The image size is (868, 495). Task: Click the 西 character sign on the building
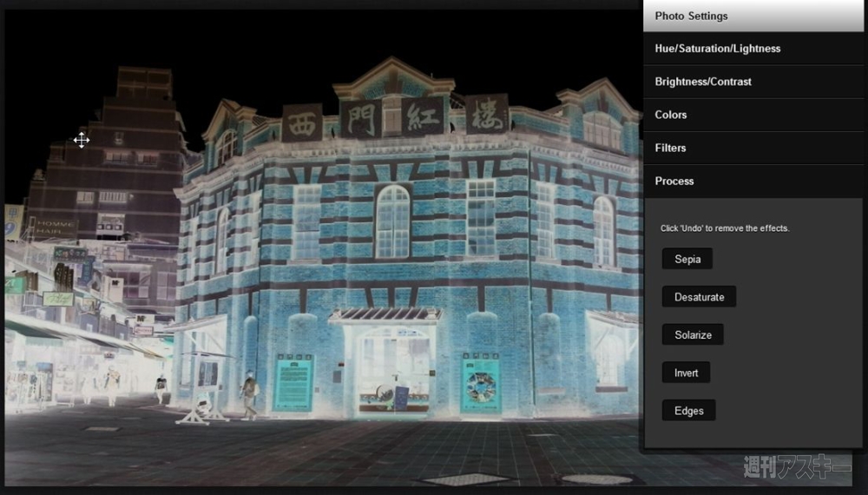click(302, 122)
